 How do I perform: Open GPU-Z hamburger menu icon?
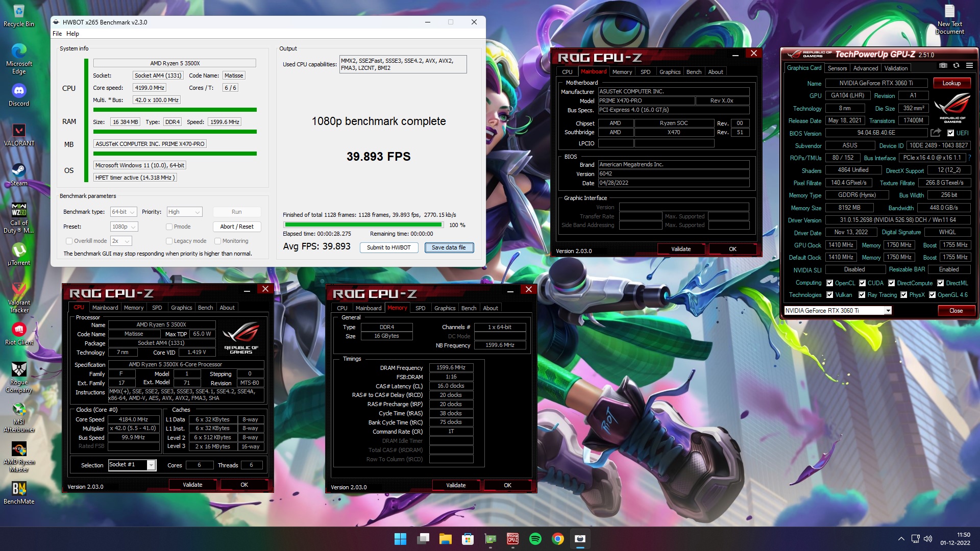click(x=969, y=66)
